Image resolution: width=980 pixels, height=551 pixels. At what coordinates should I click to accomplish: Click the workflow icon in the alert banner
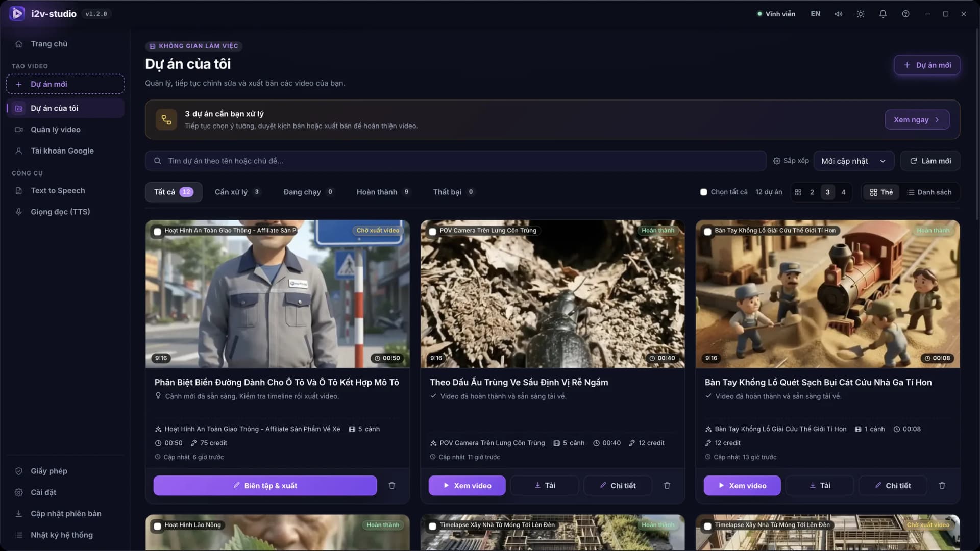coord(166,119)
